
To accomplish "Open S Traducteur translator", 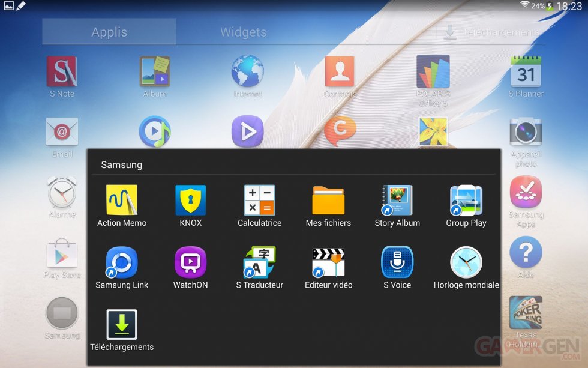I will (259, 263).
